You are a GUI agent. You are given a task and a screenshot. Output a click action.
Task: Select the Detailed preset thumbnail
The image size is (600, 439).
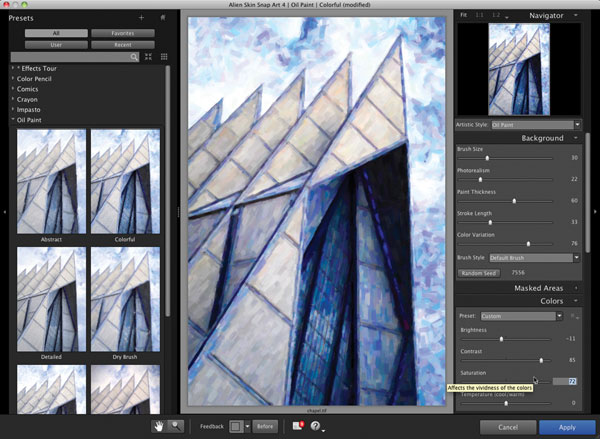click(x=51, y=299)
